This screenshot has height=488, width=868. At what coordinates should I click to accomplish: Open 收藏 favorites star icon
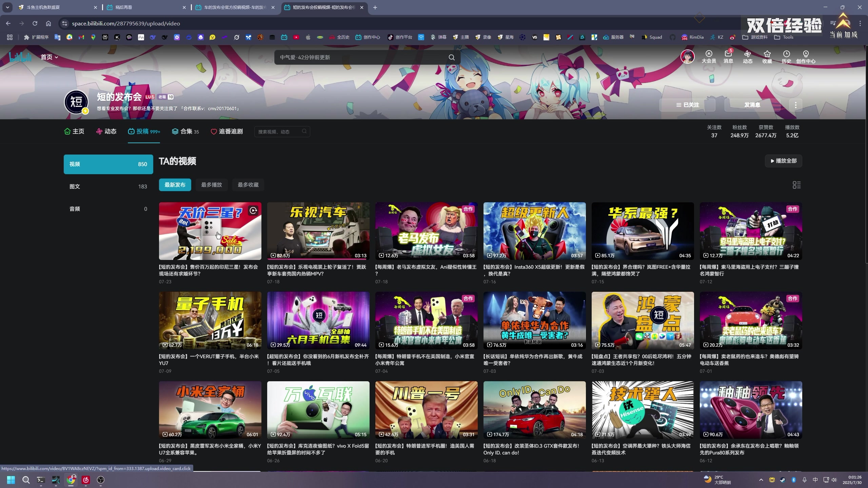(767, 57)
